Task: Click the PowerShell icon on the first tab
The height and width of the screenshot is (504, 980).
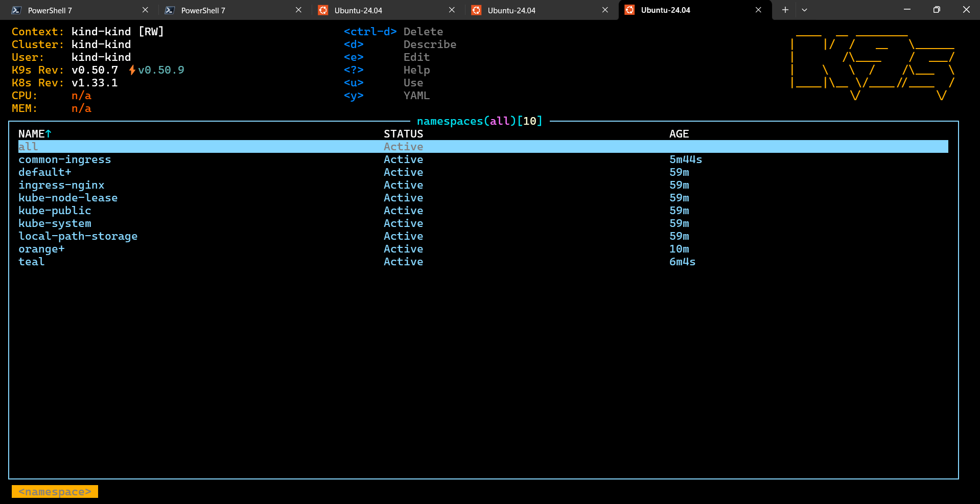Action: click(x=16, y=10)
